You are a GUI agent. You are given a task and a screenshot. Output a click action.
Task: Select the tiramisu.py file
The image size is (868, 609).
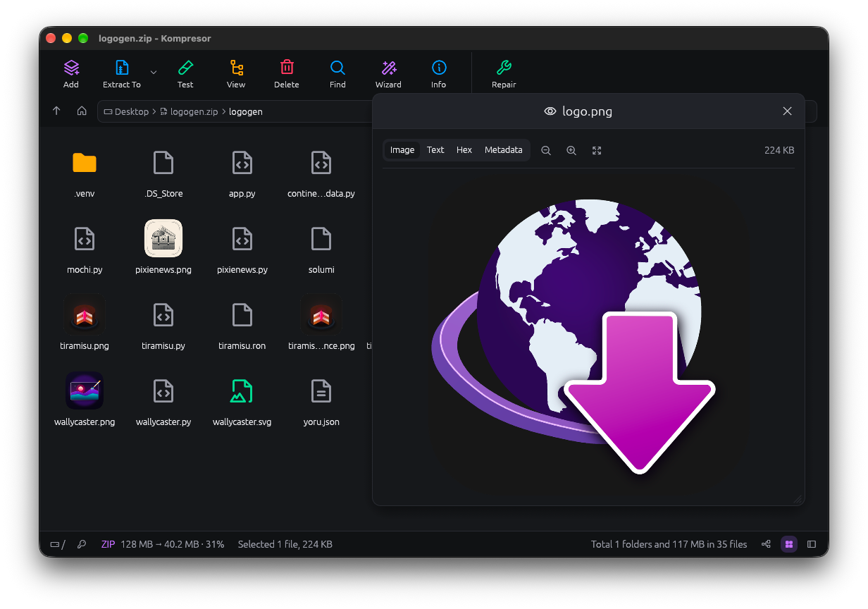coord(163,324)
